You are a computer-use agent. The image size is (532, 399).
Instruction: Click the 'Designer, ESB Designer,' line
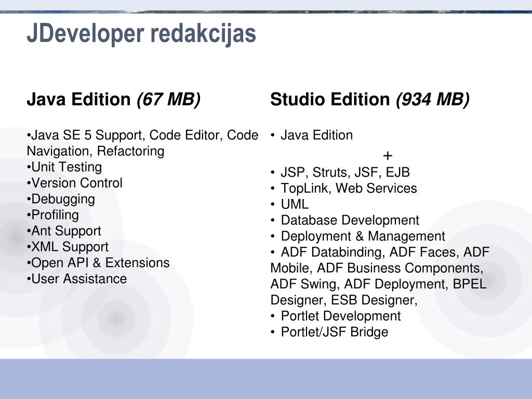(344, 300)
